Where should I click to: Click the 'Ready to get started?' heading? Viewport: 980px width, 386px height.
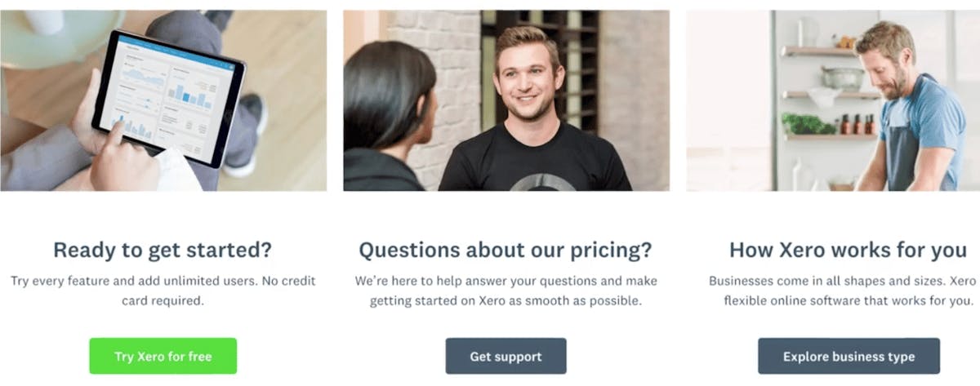(x=163, y=249)
